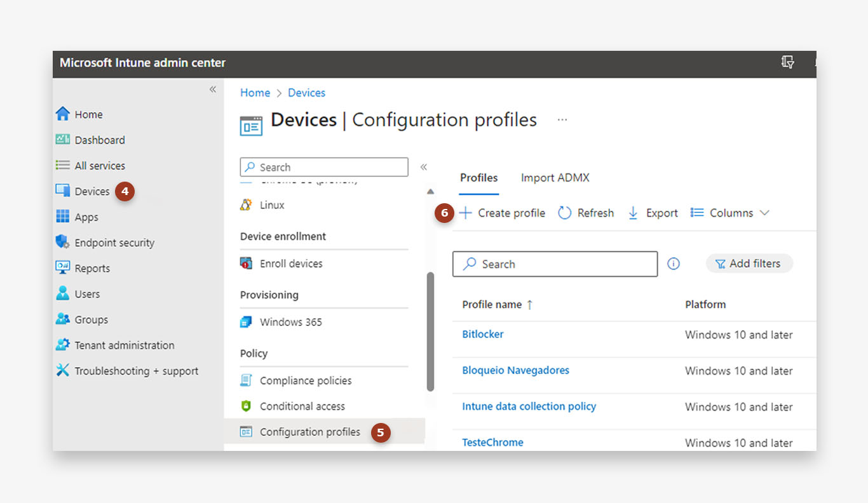Open the TesteChrome profile
This screenshot has height=503, width=868.
(x=492, y=443)
